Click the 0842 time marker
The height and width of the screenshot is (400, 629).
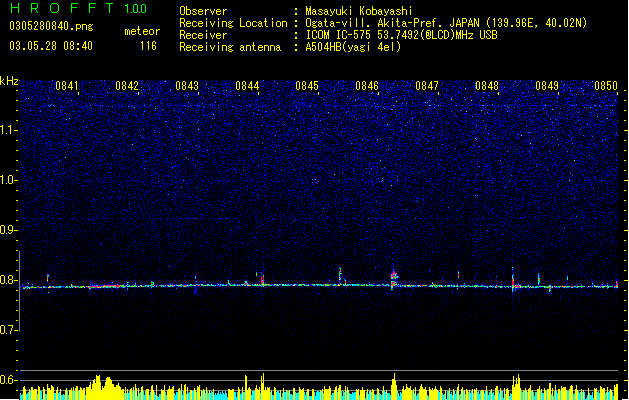[x=127, y=86]
